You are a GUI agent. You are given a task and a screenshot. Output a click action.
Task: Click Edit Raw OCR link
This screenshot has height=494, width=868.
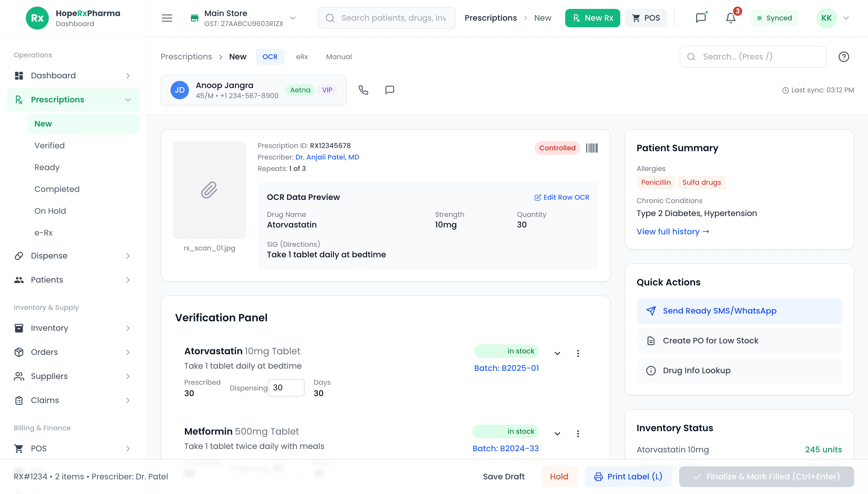[x=561, y=197]
